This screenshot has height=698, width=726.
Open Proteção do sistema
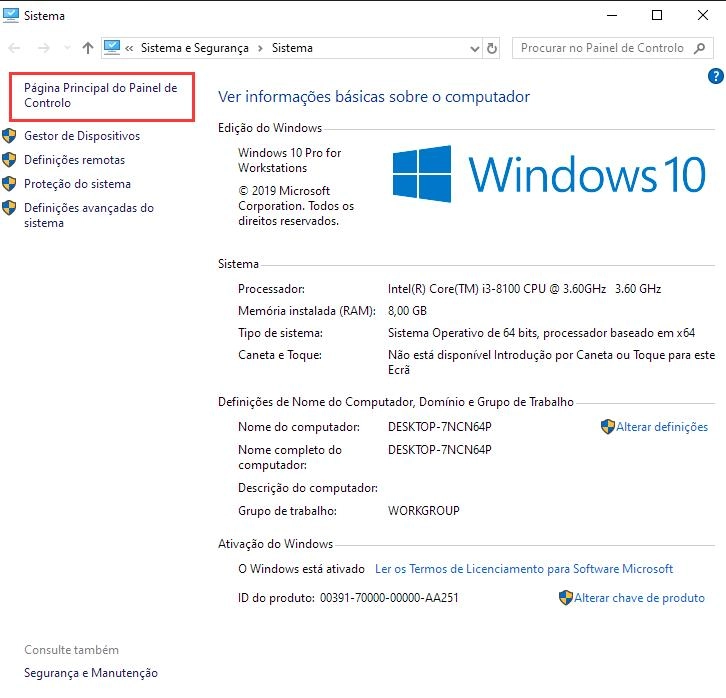click(x=77, y=184)
